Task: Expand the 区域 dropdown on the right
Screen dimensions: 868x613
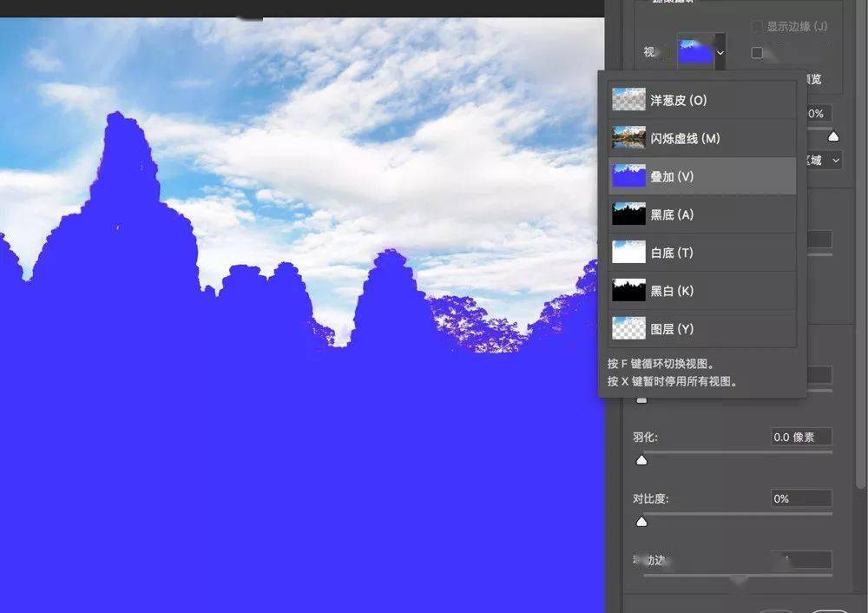Action: click(836, 161)
